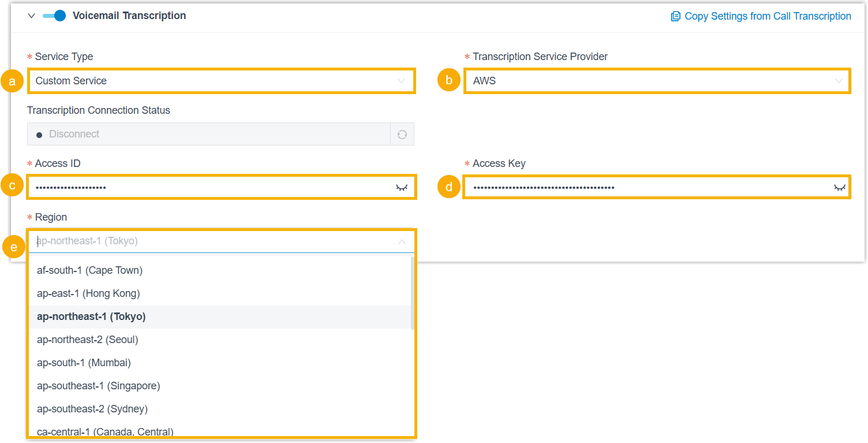
Task: Click the Transcription Connection Status label
Action: [x=99, y=110]
